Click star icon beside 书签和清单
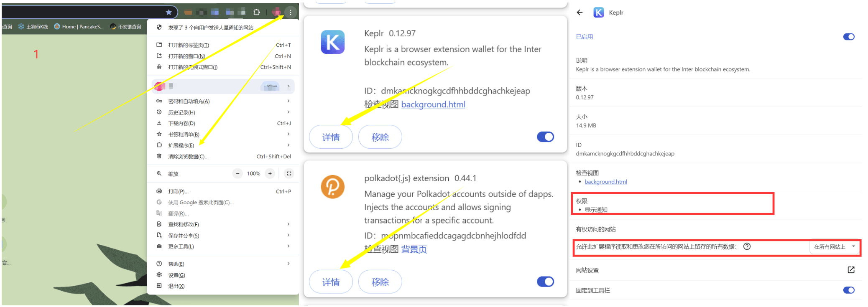 (159, 134)
